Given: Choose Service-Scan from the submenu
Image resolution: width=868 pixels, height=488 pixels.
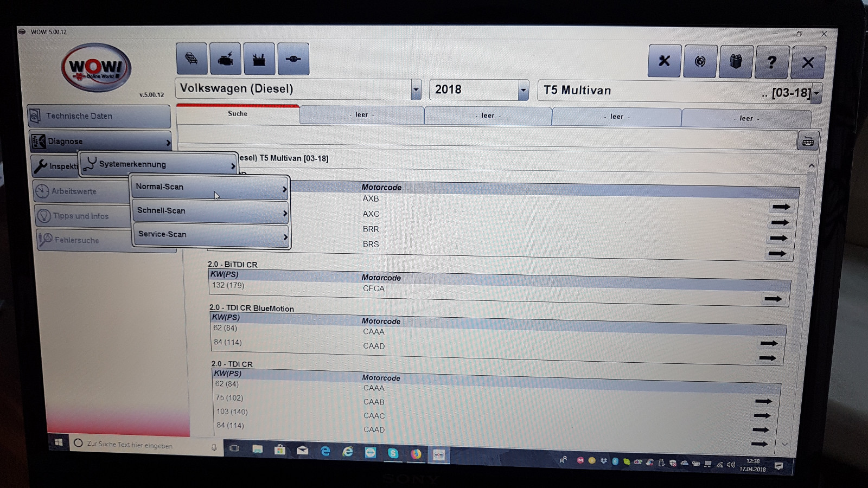Looking at the screenshot, I should (212, 235).
